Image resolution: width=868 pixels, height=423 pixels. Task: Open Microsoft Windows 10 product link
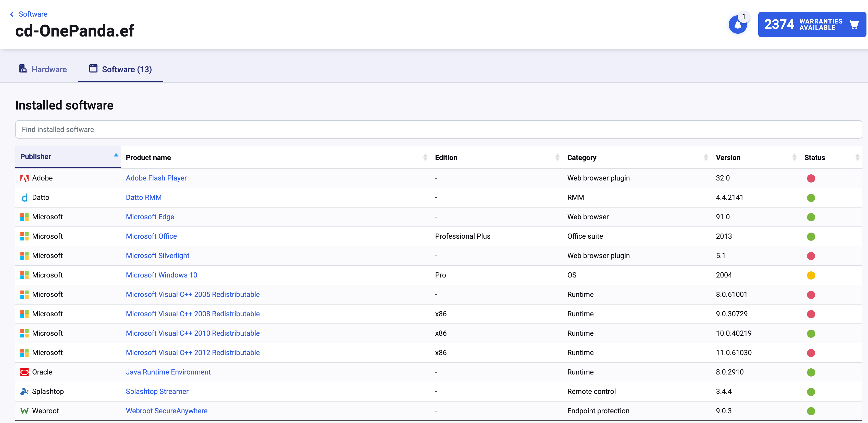[x=162, y=275]
